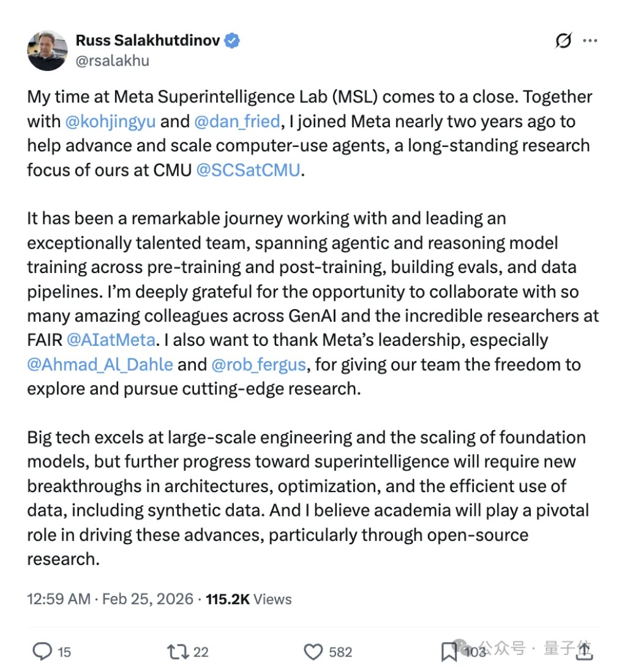This screenshot has height=672, width=622.
Task: Click the Russ Salakhutdinov display name
Action: 148,41
